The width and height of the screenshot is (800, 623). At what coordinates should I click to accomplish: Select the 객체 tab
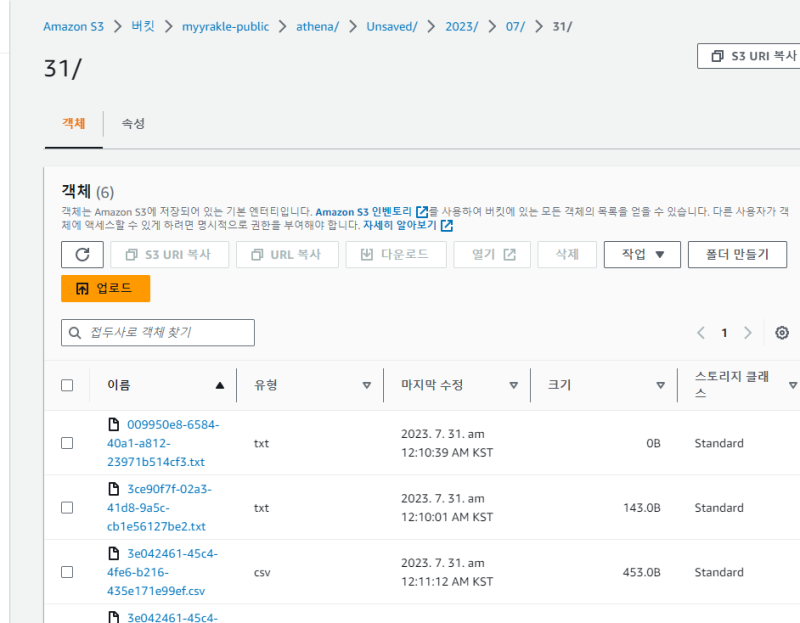pos(74,123)
